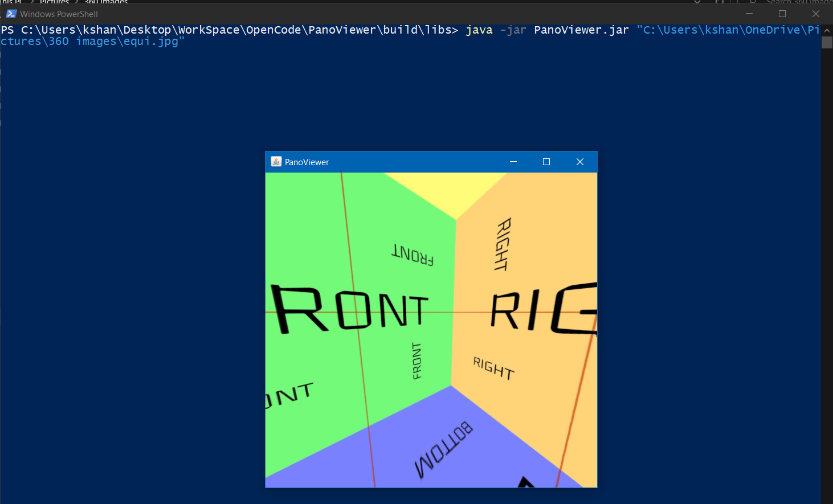Navigate to Pictures via the breadcrumb
This screenshot has height=504, width=833.
(x=54, y=2)
